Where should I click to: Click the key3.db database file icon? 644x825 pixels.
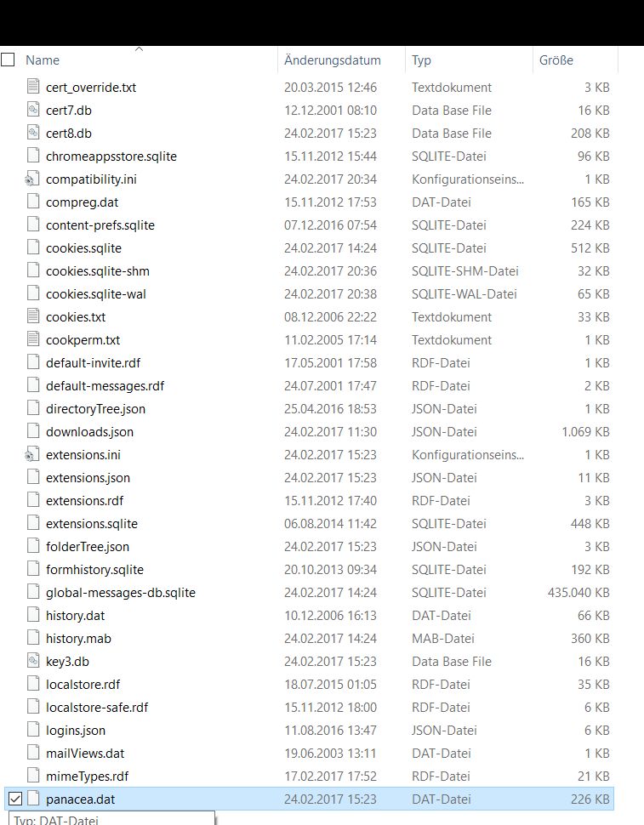coord(33,661)
